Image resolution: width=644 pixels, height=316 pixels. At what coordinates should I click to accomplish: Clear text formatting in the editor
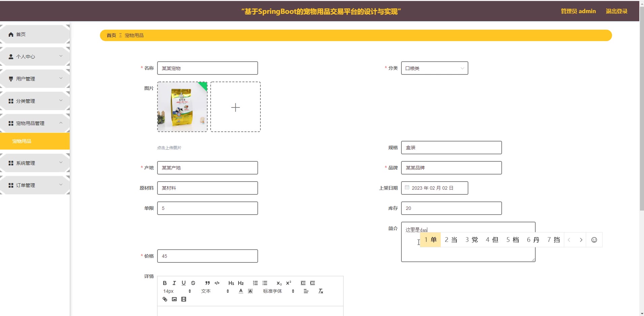[x=321, y=291]
